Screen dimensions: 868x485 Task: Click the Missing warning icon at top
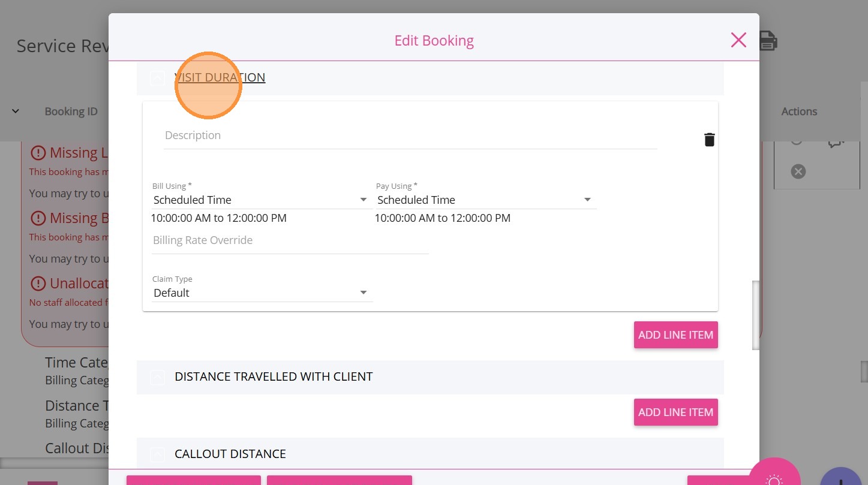[38, 153]
